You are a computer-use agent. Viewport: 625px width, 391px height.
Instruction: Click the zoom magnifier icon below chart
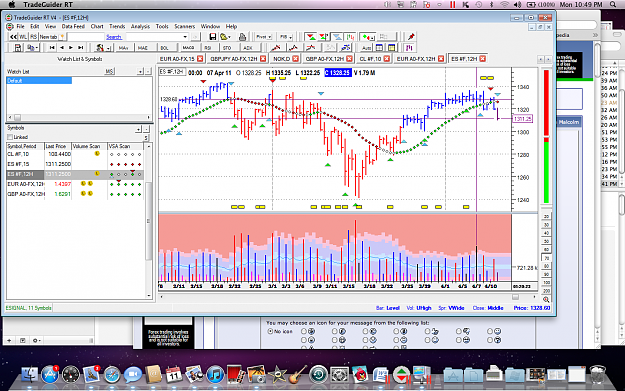pos(546,299)
